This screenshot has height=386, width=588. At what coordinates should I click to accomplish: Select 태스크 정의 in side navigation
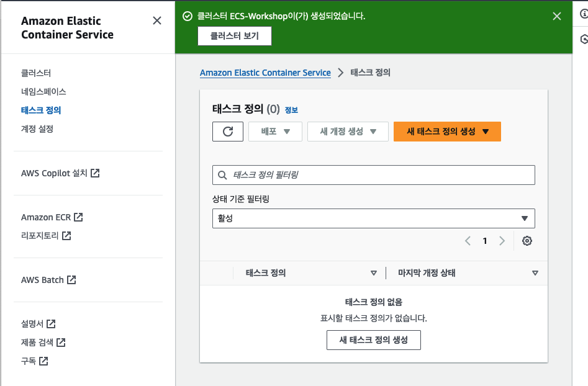click(41, 110)
